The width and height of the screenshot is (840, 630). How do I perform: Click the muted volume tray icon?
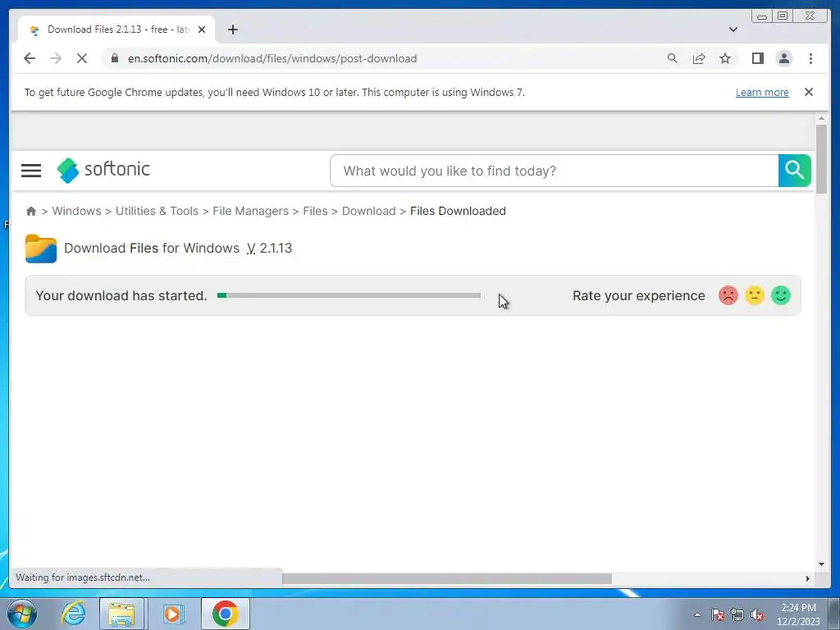click(757, 614)
